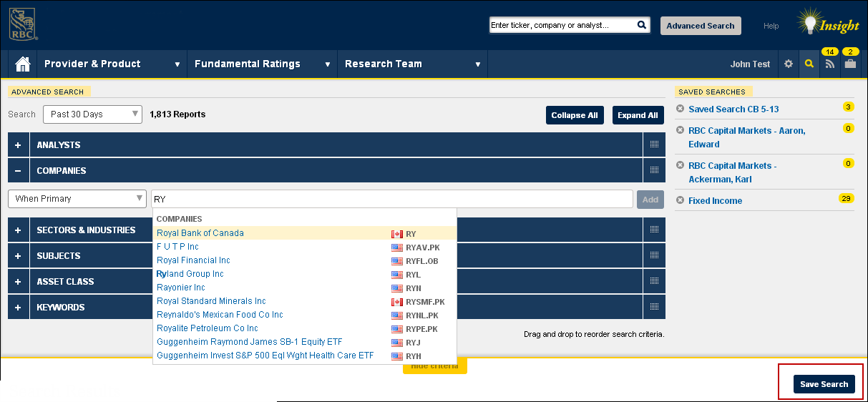Click Collapse All button
This screenshot has width=868, height=402.
click(x=575, y=115)
